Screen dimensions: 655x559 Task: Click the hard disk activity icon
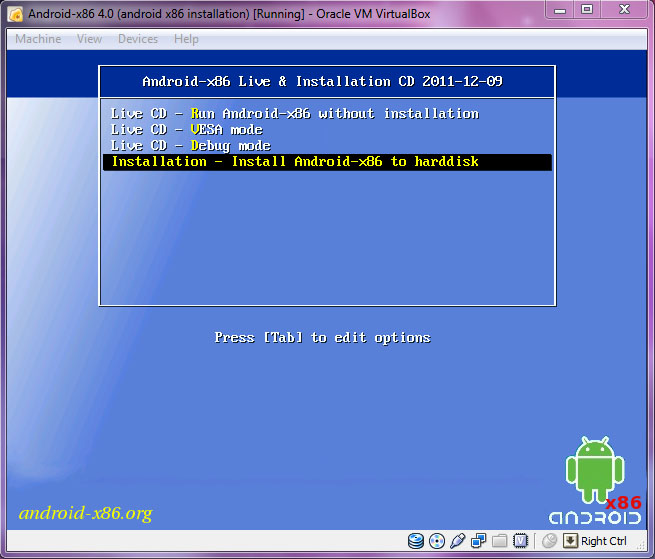[416, 541]
